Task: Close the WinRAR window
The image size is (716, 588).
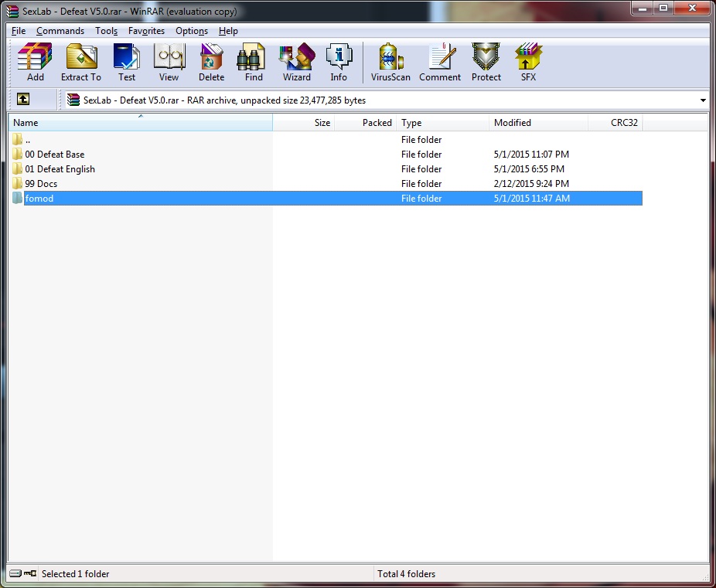Action: pyautogui.click(x=692, y=8)
